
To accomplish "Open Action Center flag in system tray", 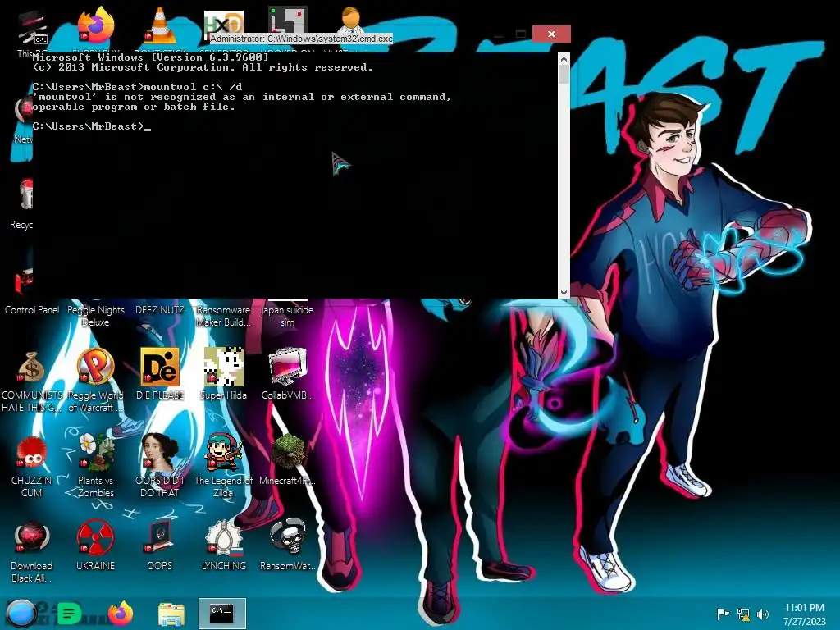I will pyautogui.click(x=723, y=614).
